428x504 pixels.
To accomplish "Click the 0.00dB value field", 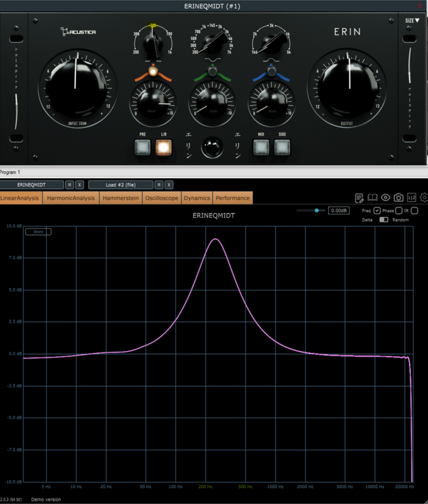I will point(339,210).
